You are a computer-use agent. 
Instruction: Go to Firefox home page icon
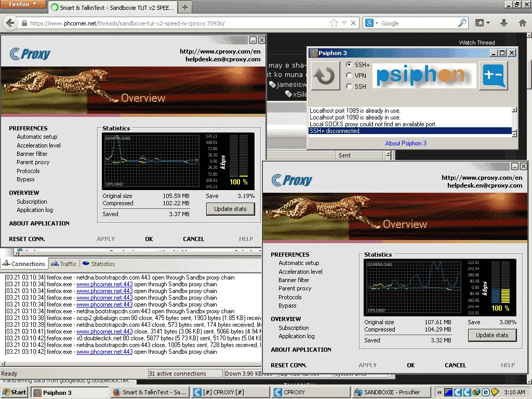pyautogui.click(x=523, y=23)
